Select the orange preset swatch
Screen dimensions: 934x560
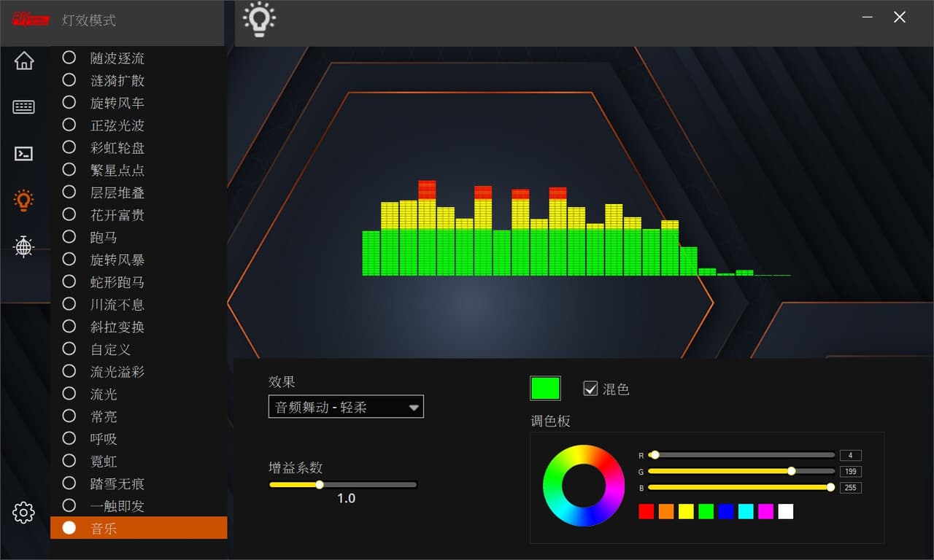(666, 511)
